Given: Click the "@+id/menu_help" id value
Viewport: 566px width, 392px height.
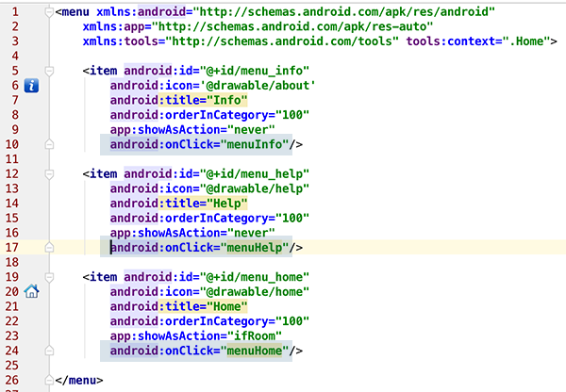Looking at the screenshot, I should [254, 173].
